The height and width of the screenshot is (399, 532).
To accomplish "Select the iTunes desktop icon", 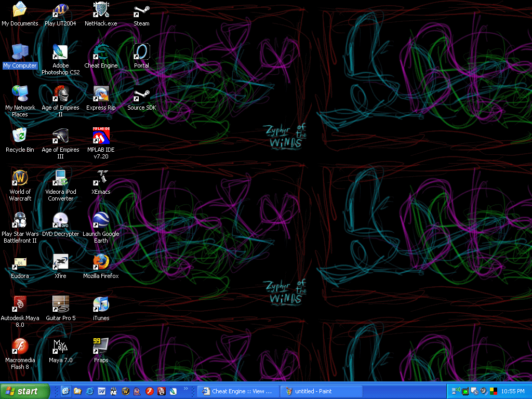I will click(101, 309).
